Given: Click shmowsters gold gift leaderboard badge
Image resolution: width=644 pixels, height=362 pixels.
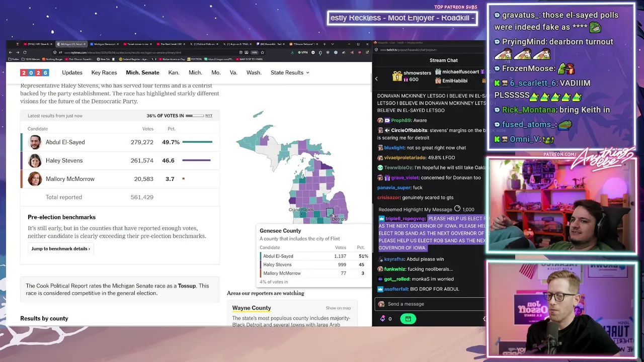Looking at the screenshot, I should point(397,76).
